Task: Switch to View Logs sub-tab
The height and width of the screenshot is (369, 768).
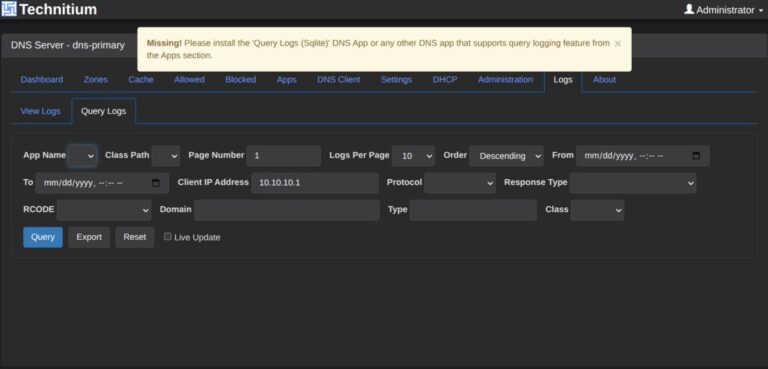Action: 41,111
